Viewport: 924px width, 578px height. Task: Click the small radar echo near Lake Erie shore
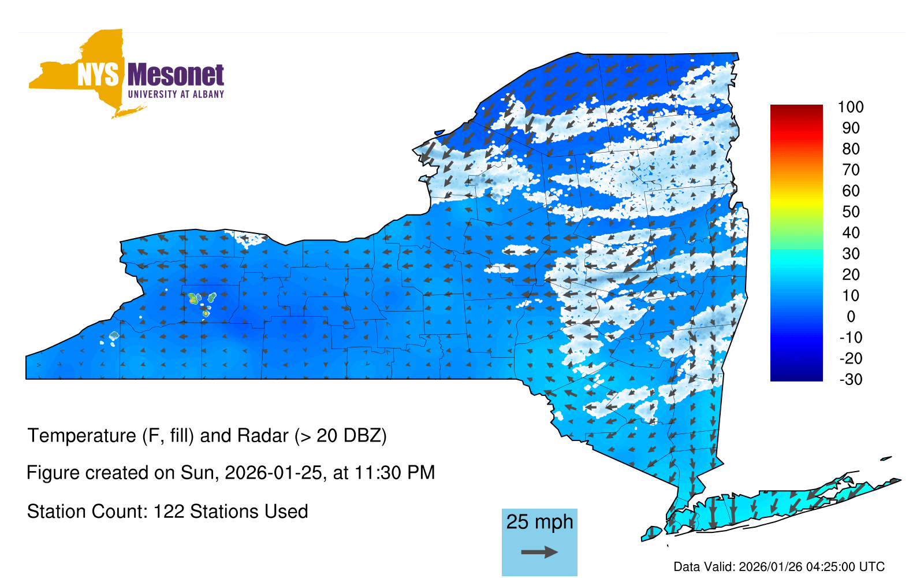114,336
